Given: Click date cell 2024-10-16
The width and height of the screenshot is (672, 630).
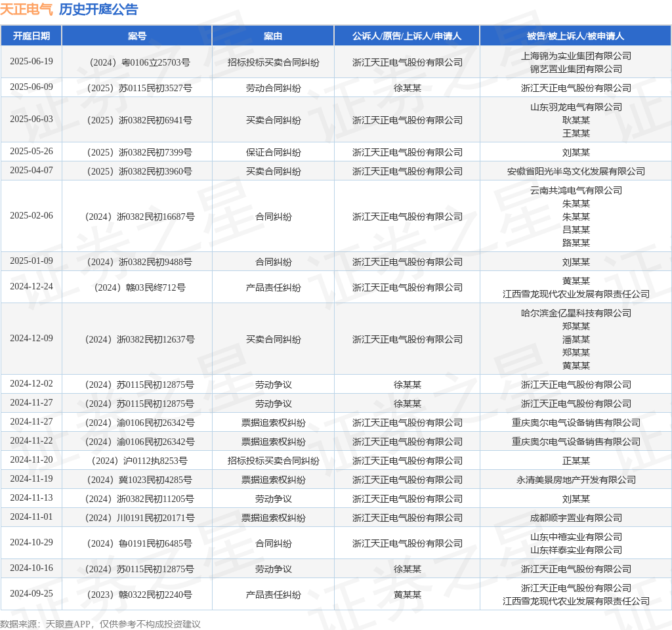Looking at the screenshot, I should (31, 568).
